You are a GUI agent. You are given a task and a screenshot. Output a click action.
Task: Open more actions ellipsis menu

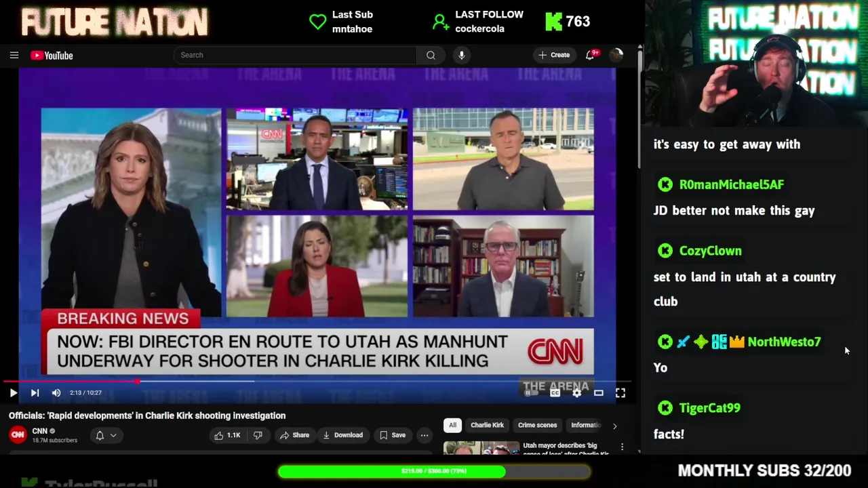pos(425,435)
